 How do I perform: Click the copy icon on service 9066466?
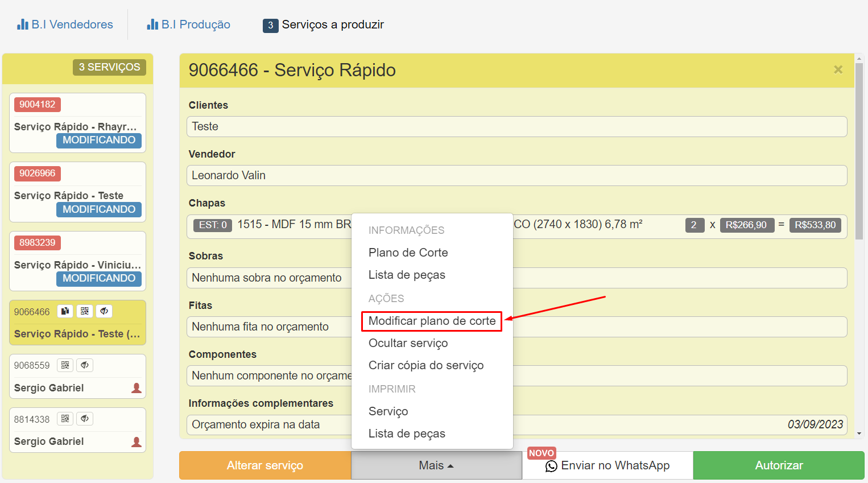(65, 311)
